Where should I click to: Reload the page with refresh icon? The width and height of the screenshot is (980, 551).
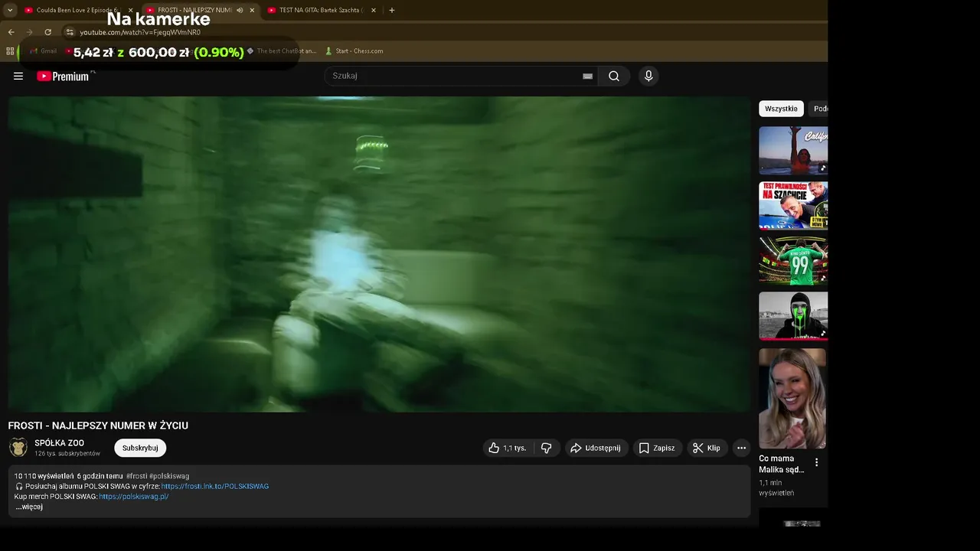(x=47, y=32)
